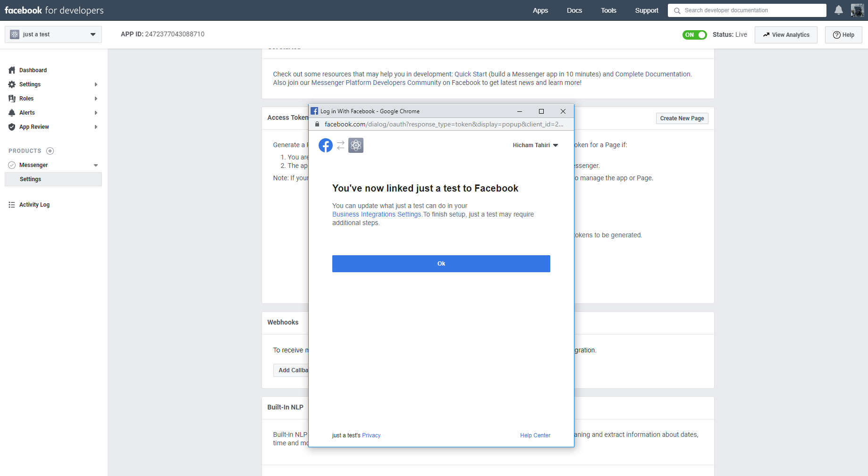Open the Docs menu
The width and height of the screenshot is (868, 476).
click(574, 10)
